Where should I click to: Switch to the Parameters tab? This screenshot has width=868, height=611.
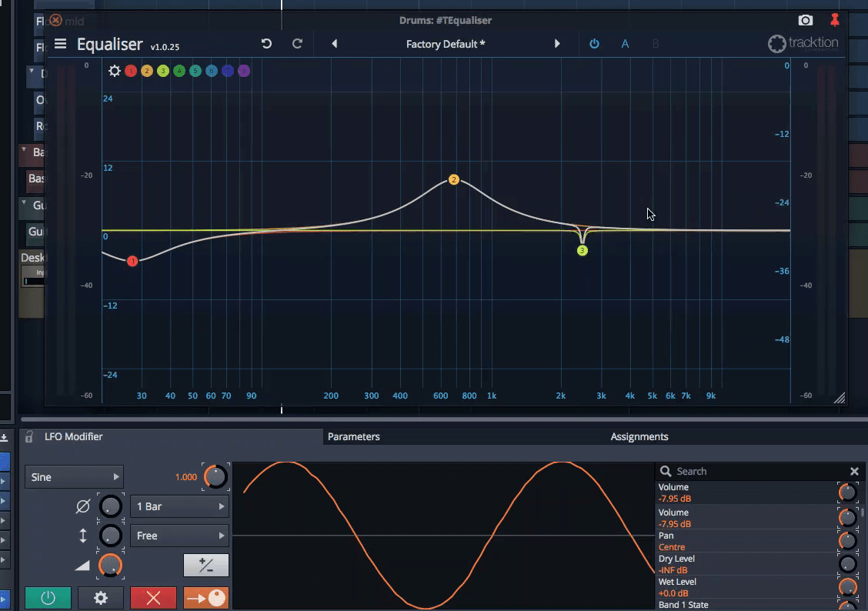(354, 436)
